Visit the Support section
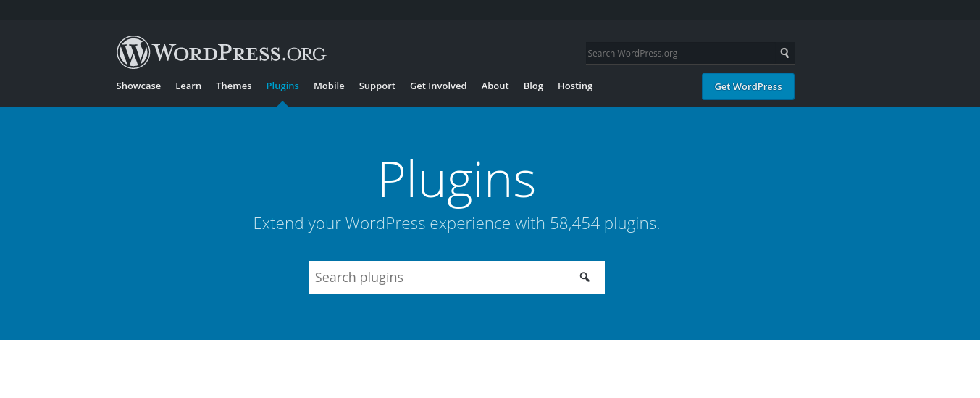This screenshot has width=980, height=398. (x=377, y=86)
